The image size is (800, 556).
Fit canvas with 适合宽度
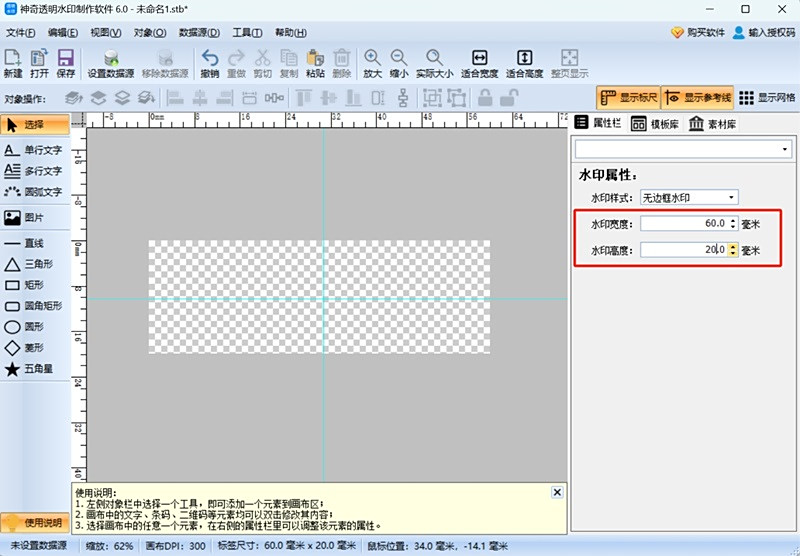(480, 63)
